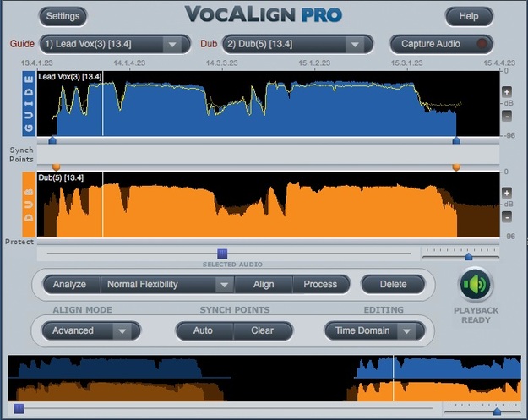Click the Delete button

pos(393,284)
